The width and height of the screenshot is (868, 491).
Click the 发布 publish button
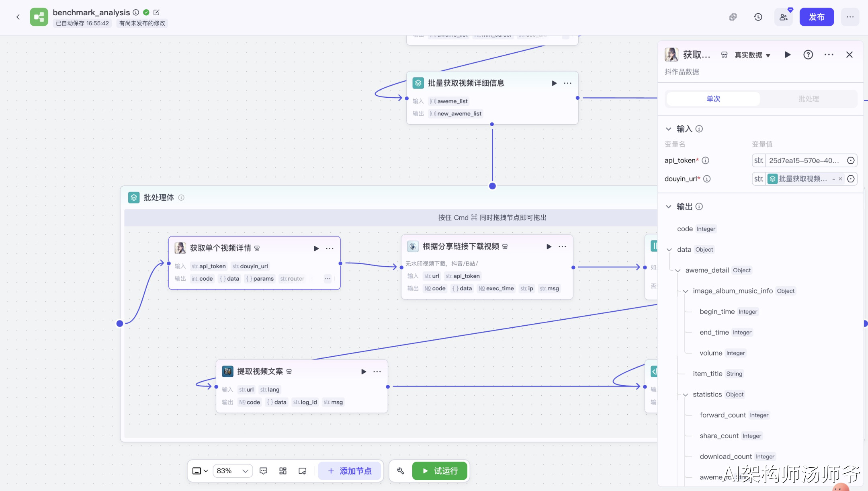(x=817, y=17)
